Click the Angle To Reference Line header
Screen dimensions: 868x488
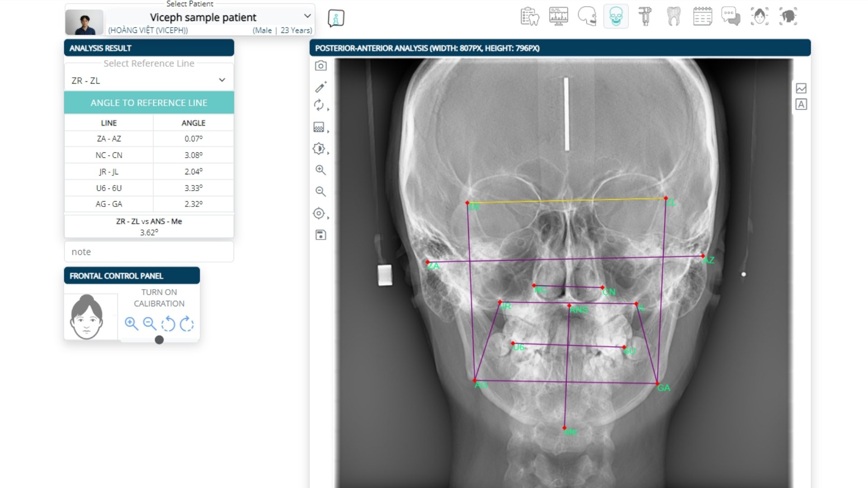[x=149, y=103]
